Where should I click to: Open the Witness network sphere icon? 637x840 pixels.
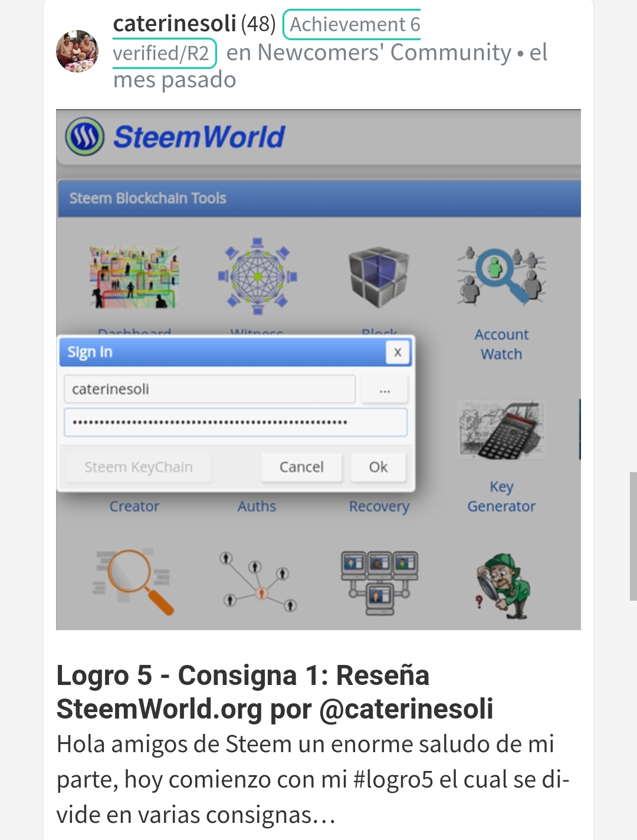tap(258, 276)
